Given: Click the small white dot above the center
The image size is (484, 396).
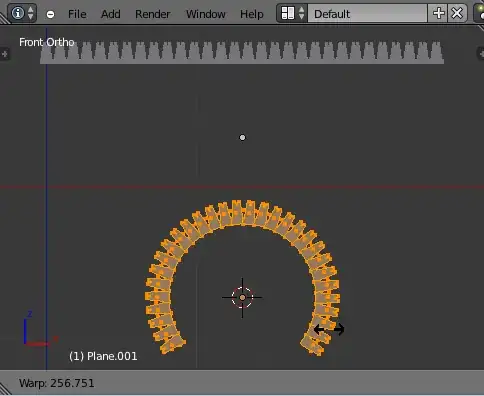Looking at the screenshot, I should [242, 137].
